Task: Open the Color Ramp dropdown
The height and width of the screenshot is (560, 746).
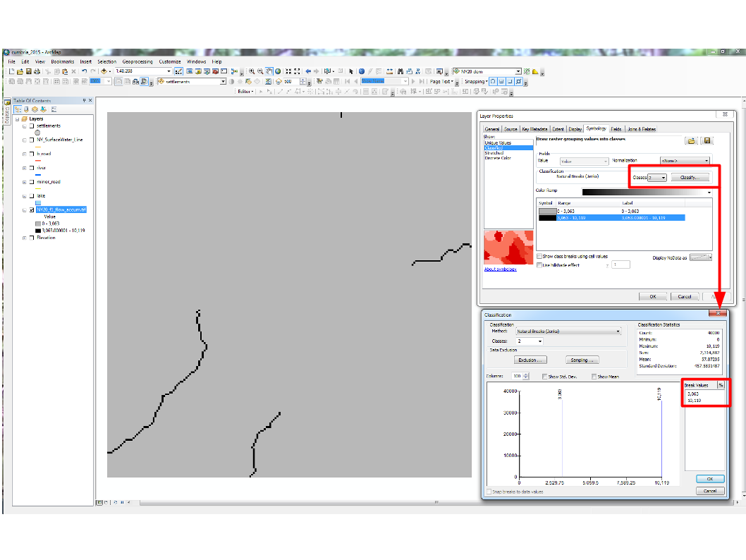Action: 709,193
